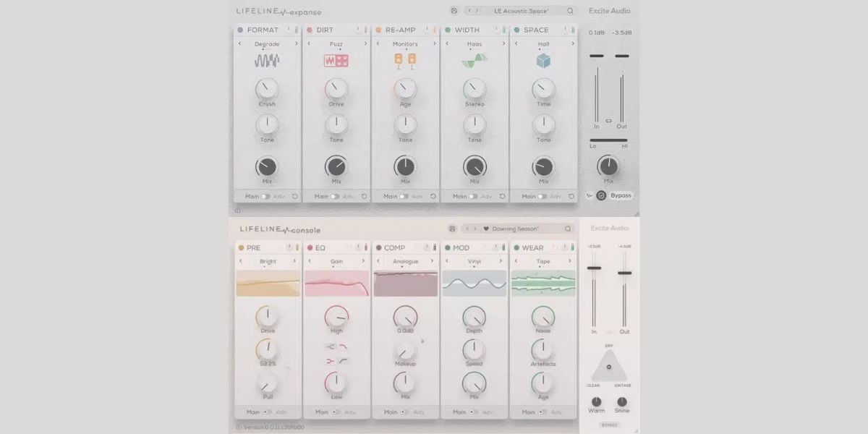Favorite the Dawning Season preset with the heart
The width and height of the screenshot is (868, 434).
click(487, 229)
